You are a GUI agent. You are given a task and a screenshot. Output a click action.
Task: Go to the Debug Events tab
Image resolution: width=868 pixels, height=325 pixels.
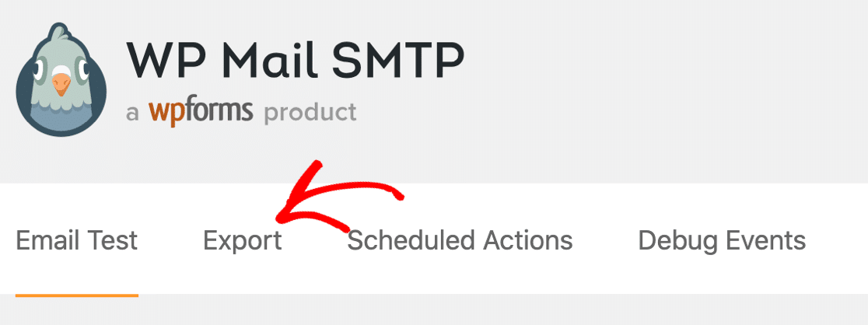722,242
